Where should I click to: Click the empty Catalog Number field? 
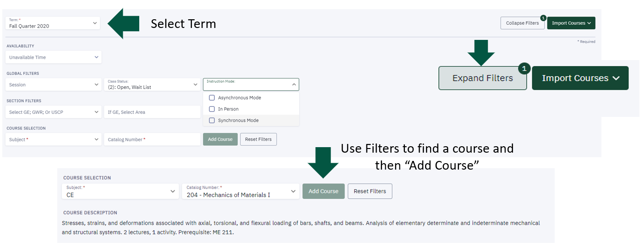[x=152, y=139]
